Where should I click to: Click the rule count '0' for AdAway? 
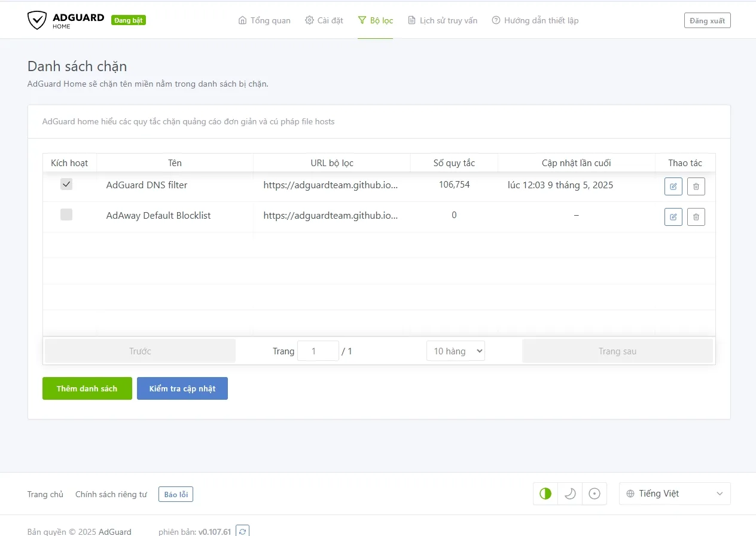pyautogui.click(x=454, y=215)
